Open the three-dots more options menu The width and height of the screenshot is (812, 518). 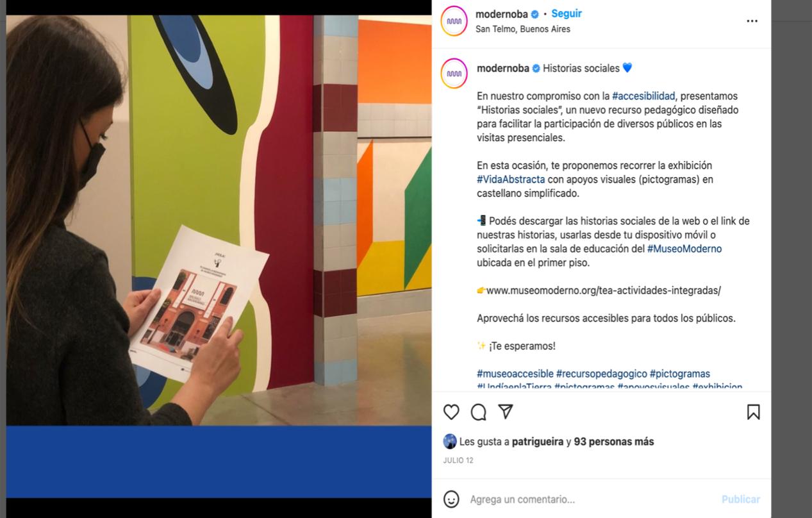click(x=752, y=21)
